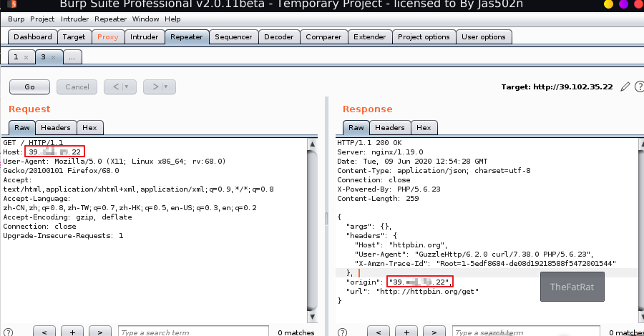Open the Intruder menu in menu bar
The image size is (644, 336).
click(x=74, y=19)
